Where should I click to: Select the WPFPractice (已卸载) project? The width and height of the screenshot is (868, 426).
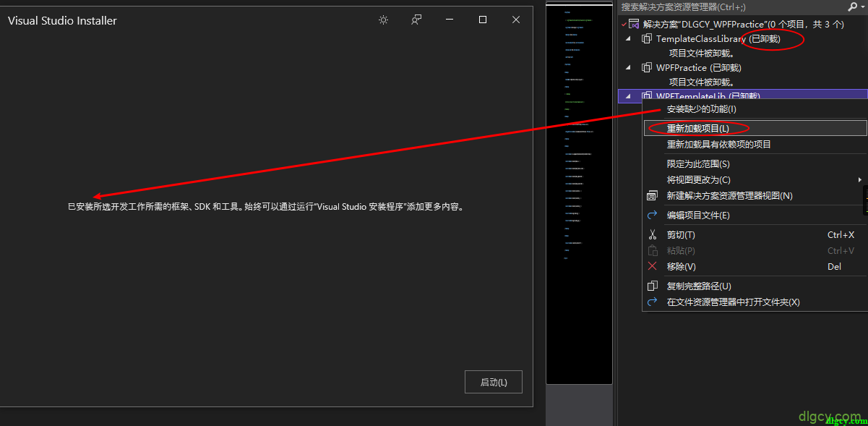click(x=699, y=67)
